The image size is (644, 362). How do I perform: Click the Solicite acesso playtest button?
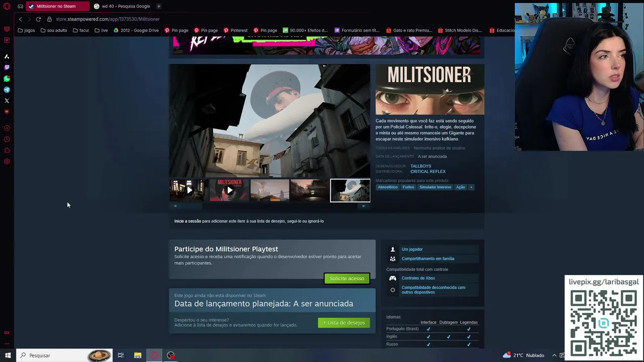pos(347,279)
